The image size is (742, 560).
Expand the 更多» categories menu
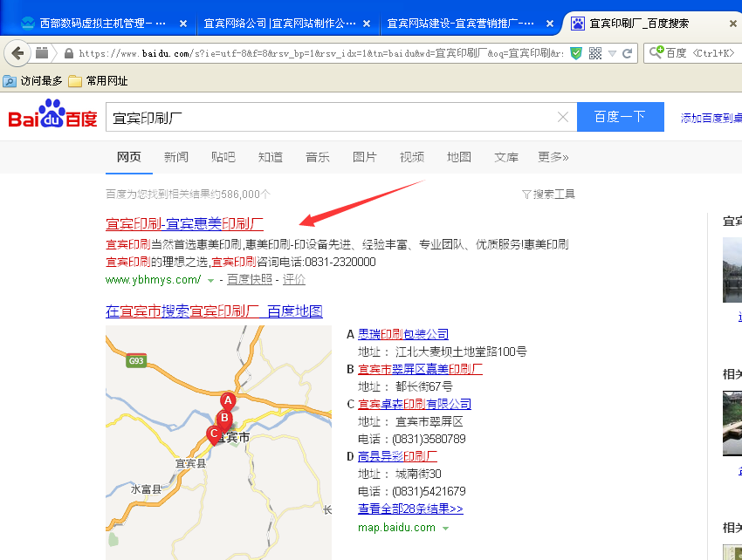(x=553, y=157)
